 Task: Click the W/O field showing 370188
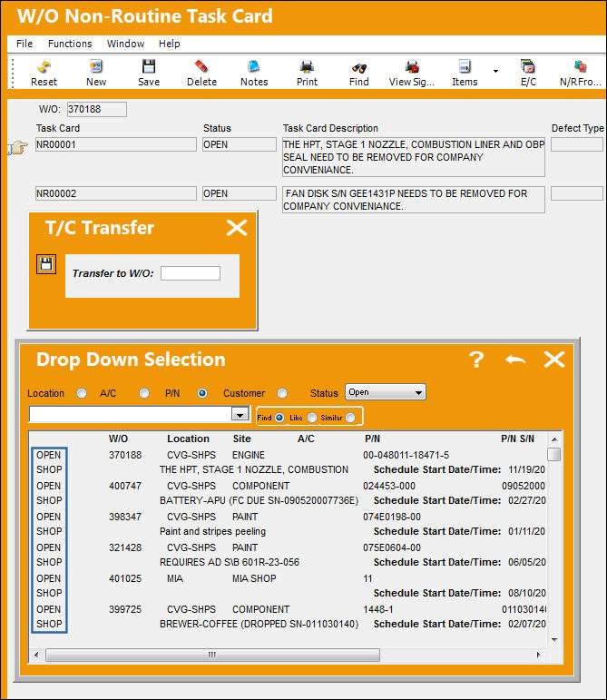point(97,109)
